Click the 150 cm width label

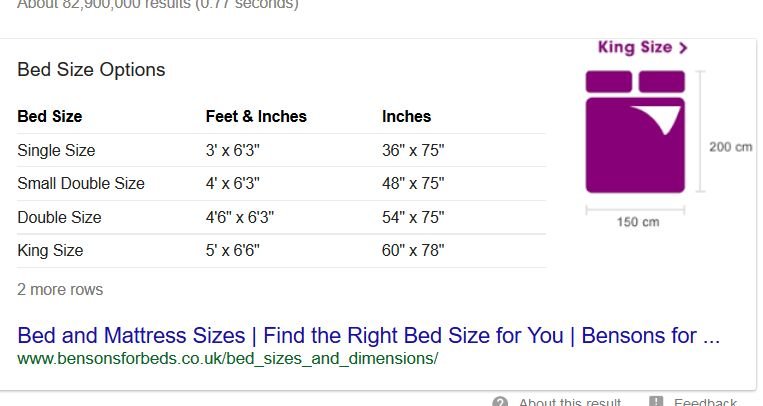point(638,222)
